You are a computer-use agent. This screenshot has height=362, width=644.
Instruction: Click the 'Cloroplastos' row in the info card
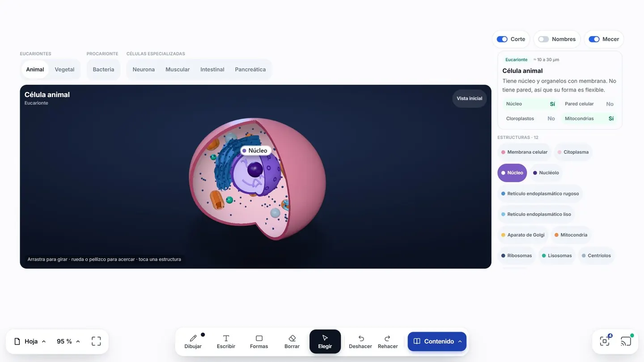[530, 118]
